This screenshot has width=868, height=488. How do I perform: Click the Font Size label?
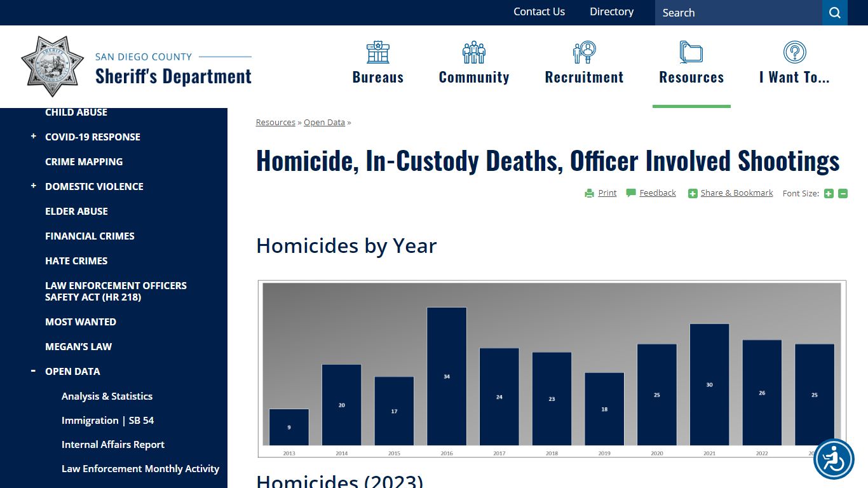801,193
